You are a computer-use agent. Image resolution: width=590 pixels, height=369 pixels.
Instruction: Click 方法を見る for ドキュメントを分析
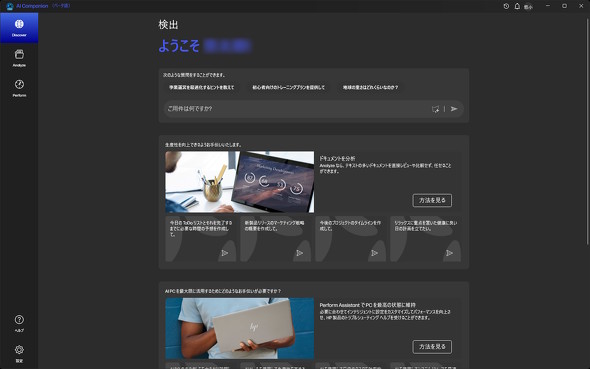pyautogui.click(x=432, y=200)
